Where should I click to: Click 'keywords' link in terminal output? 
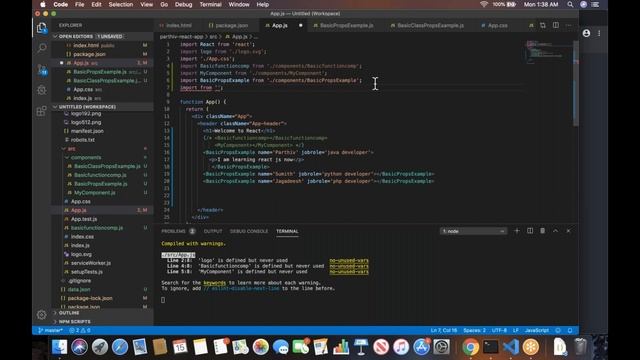215,282
